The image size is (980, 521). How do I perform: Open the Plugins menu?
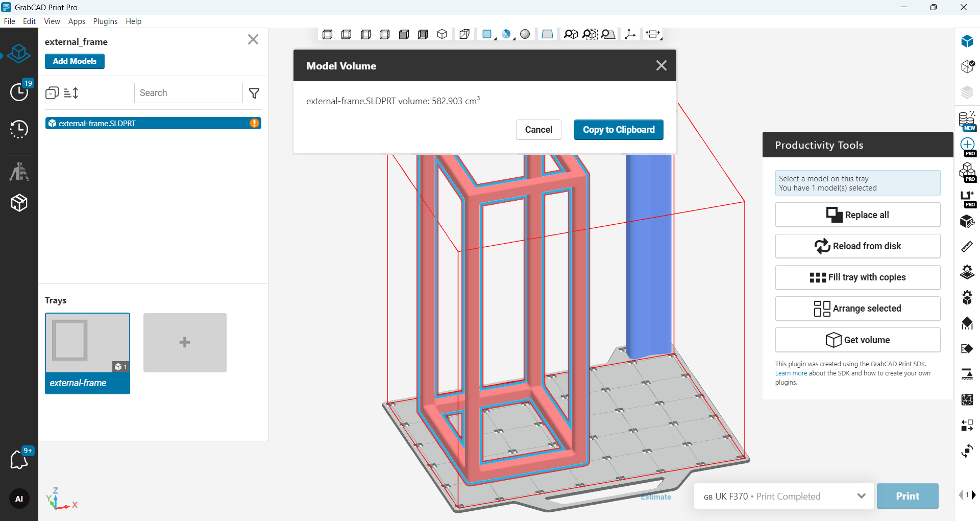click(x=105, y=21)
